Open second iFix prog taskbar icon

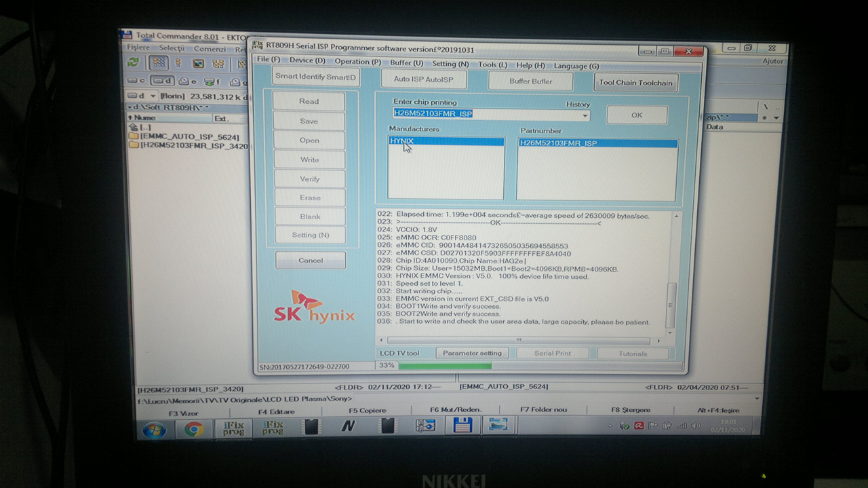point(272,428)
